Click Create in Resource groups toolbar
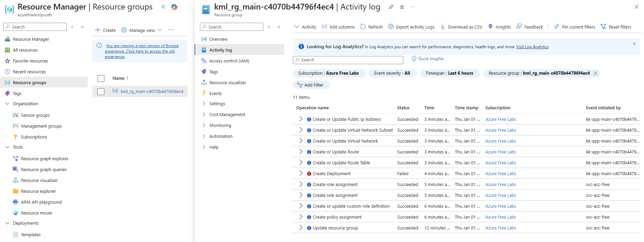 pyautogui.click(x=105, y=30)
